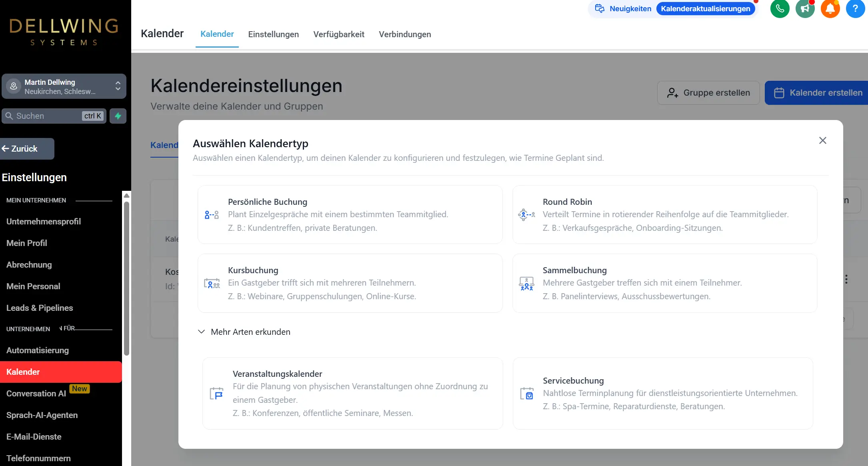The image size is (868, 466).
Task: Open E-Mail-Dienste settings
Action: [x=34, y=437]
